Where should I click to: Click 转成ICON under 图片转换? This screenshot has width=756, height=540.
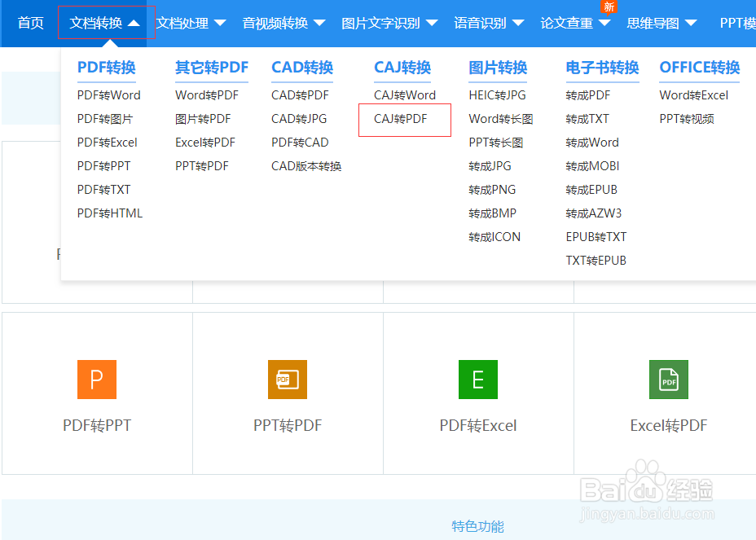point(494,236)
